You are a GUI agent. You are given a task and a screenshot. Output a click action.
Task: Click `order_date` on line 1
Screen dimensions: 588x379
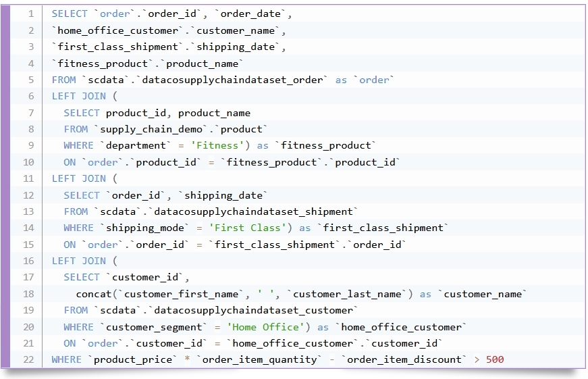coord(250,14)
